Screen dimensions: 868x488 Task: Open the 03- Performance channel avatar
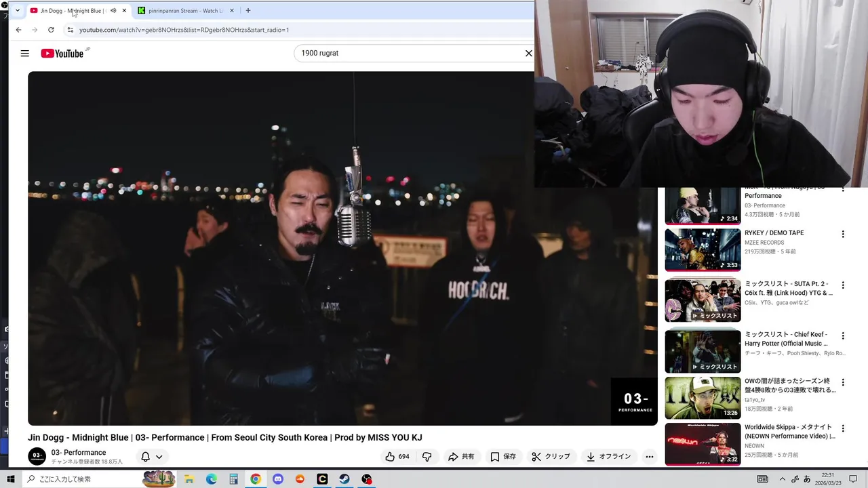(x=37, y=456)
